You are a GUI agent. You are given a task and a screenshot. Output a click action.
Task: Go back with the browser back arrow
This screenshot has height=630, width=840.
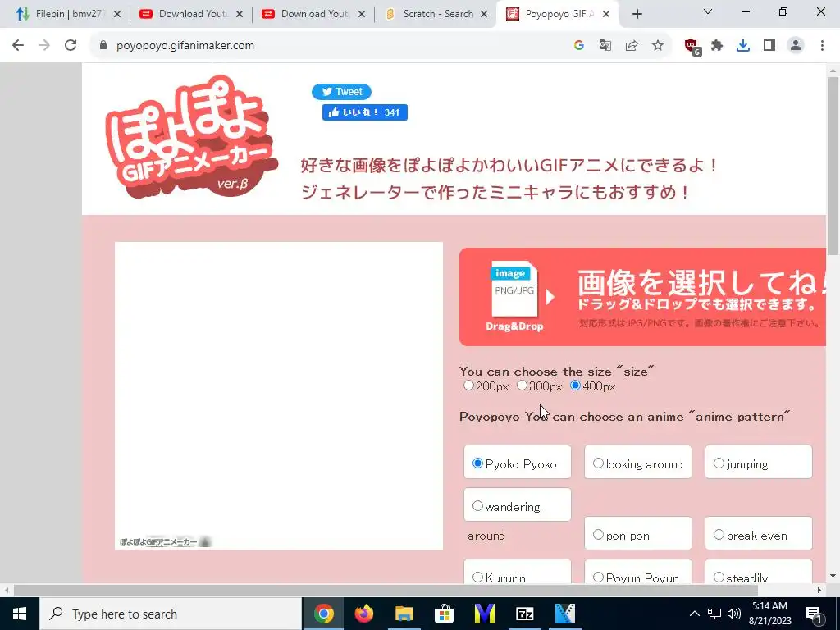pos(18,46)
